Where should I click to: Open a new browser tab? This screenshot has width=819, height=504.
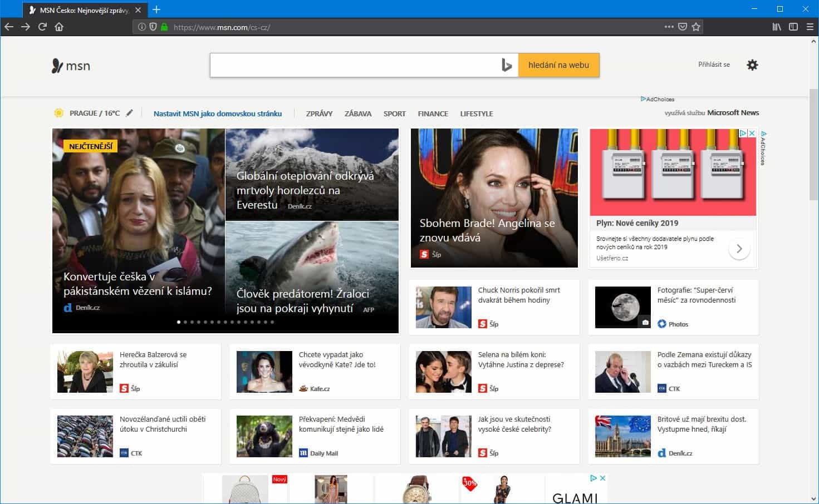point(156,9)
